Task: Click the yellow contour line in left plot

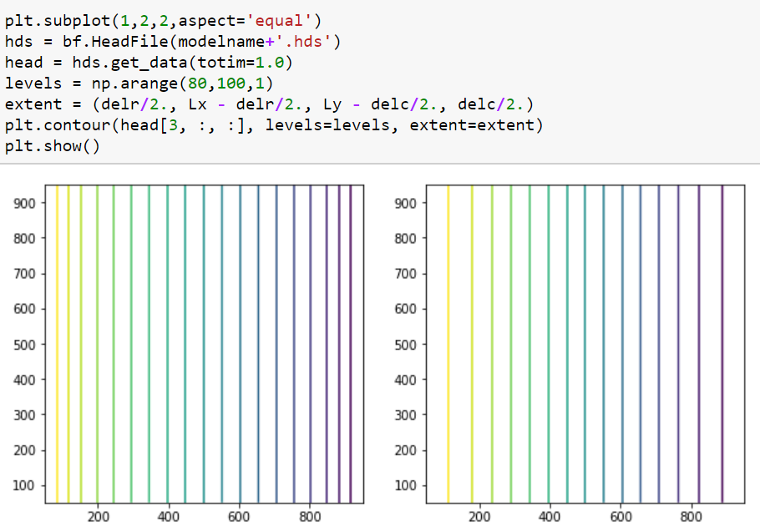Action: pos(58,334)
